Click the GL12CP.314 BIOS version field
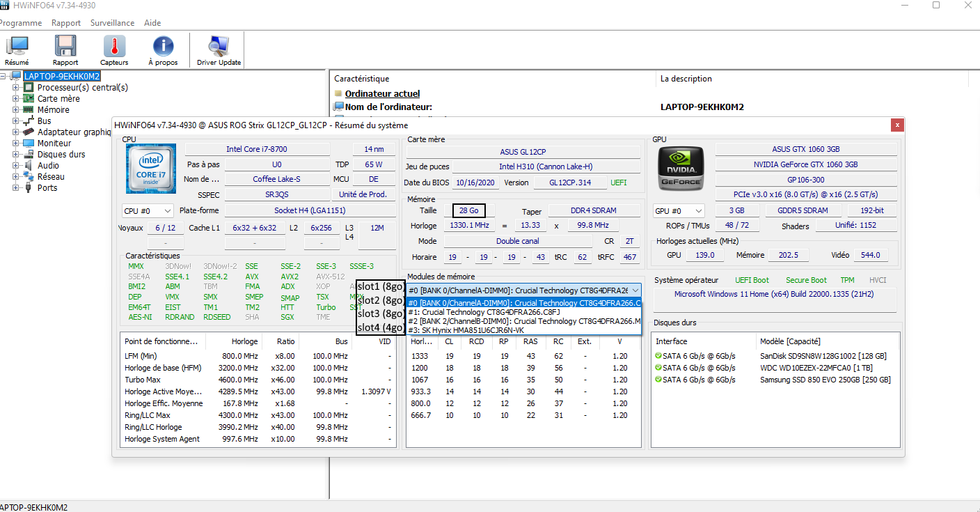Screen dimensions: 980x512 pos(569,183)
